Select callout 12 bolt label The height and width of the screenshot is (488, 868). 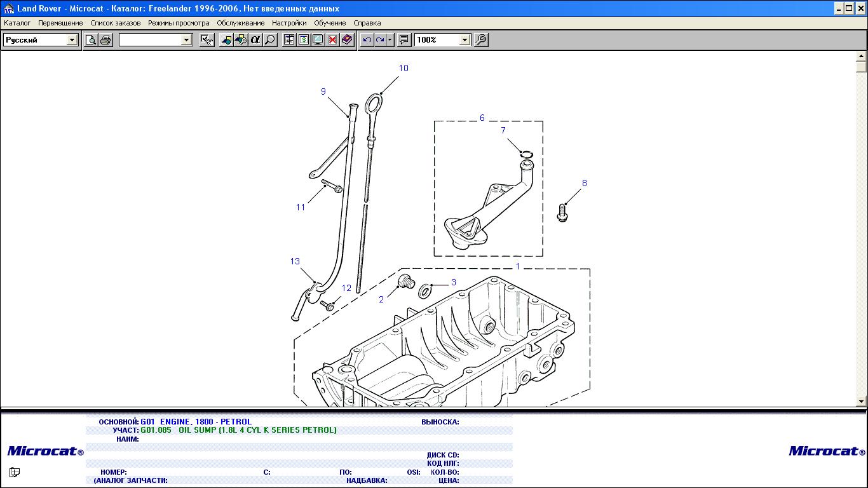pos(346,288)
